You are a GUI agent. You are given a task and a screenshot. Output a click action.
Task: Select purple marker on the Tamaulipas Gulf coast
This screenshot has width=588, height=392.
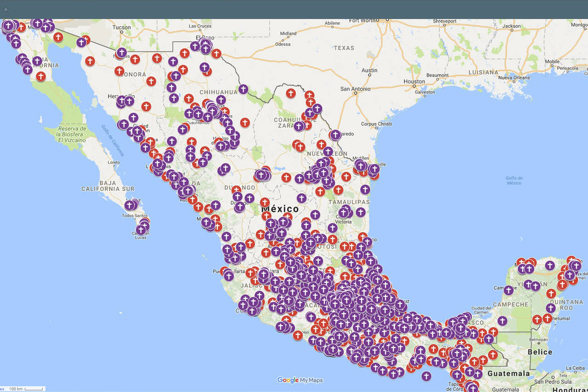365,189
